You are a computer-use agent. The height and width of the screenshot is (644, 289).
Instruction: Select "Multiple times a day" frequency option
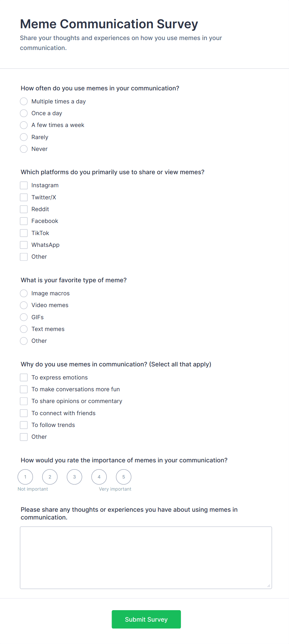tap(24, 101)
